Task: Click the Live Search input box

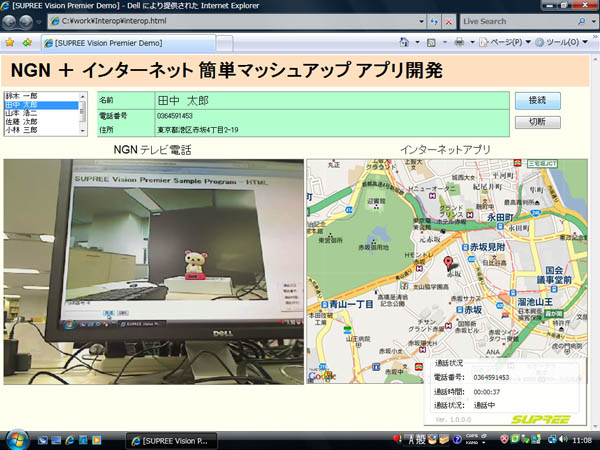Action: 518,21
